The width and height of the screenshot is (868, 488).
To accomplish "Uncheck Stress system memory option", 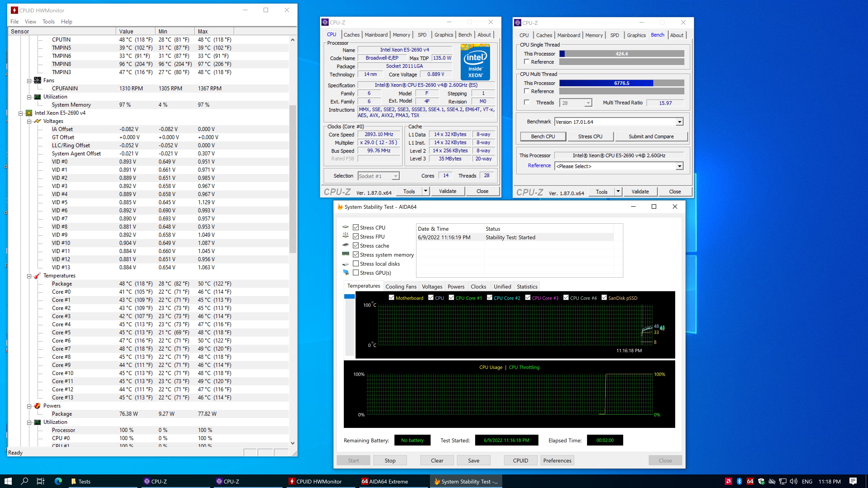I will [x=356, y=255].
